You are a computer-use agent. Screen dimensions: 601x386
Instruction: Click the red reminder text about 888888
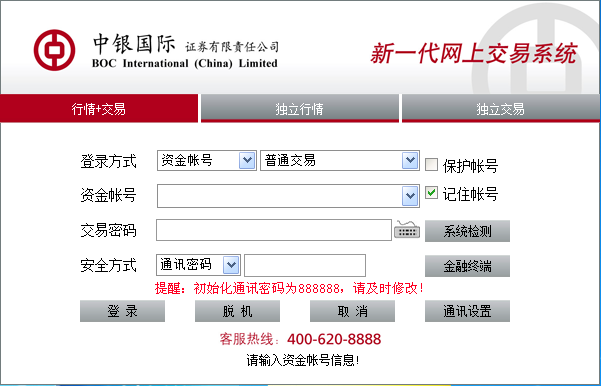click(x=289, y=288)
